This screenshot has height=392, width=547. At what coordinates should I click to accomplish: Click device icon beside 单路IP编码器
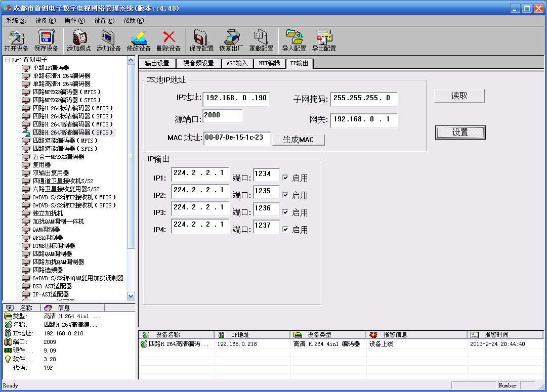click(x=26, y=68)
